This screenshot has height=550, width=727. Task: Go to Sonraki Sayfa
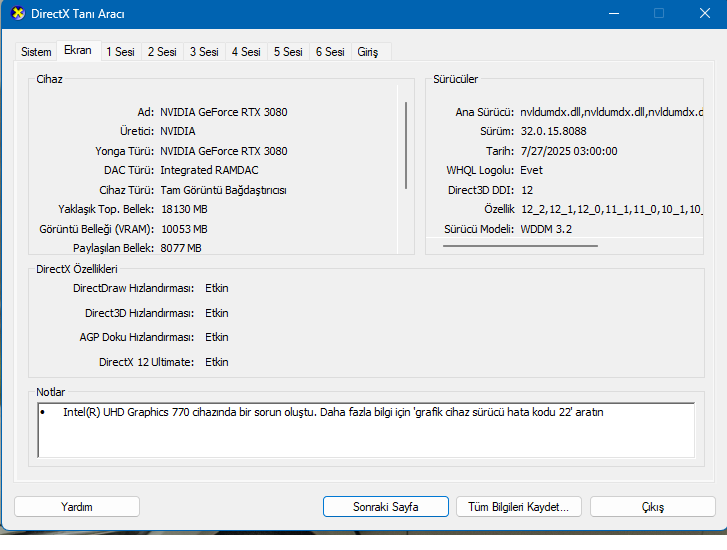(x=386, y=506)
